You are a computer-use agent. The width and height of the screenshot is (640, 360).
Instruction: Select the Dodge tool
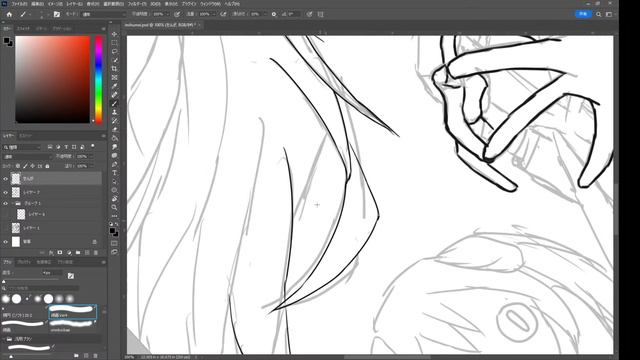click(x=114, y=156)
